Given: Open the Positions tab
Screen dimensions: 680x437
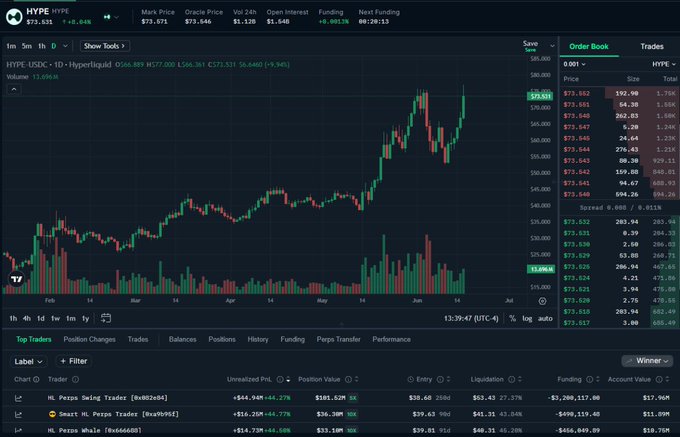Looking at the screenshot, I should tap(222, 339).
